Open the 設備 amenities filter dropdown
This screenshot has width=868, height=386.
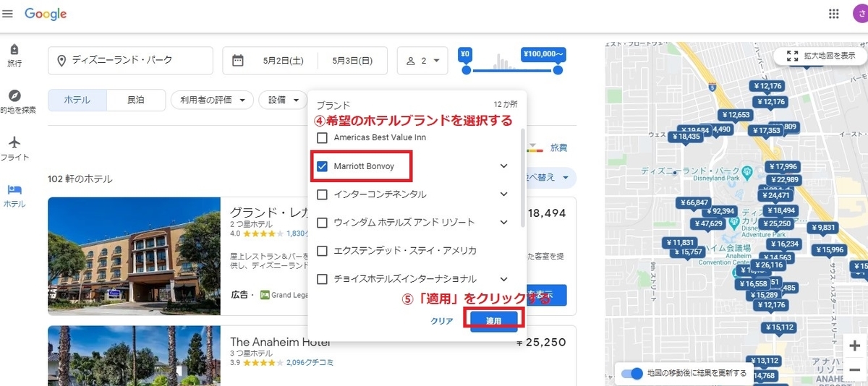coord(282,100)
